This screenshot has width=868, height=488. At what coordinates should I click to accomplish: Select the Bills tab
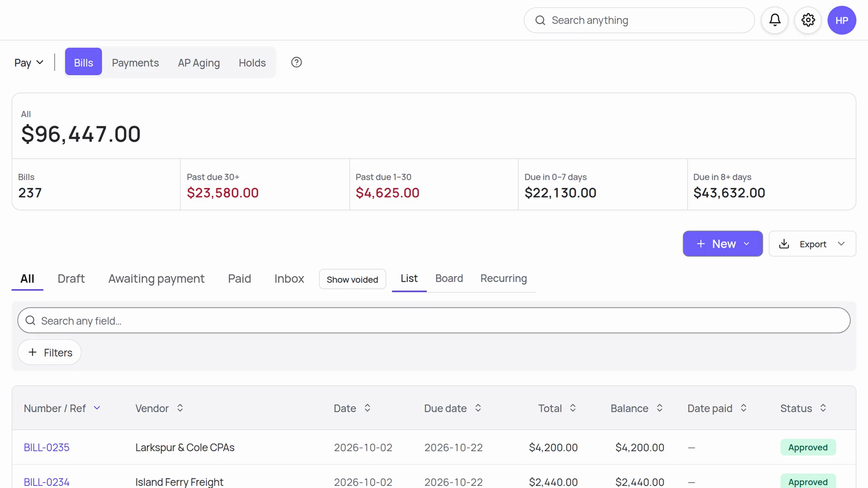pos(83,62)
